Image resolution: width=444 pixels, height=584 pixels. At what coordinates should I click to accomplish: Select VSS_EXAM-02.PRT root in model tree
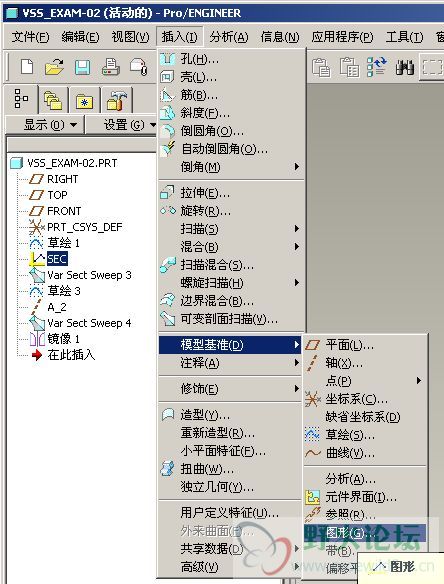(64, 163)
